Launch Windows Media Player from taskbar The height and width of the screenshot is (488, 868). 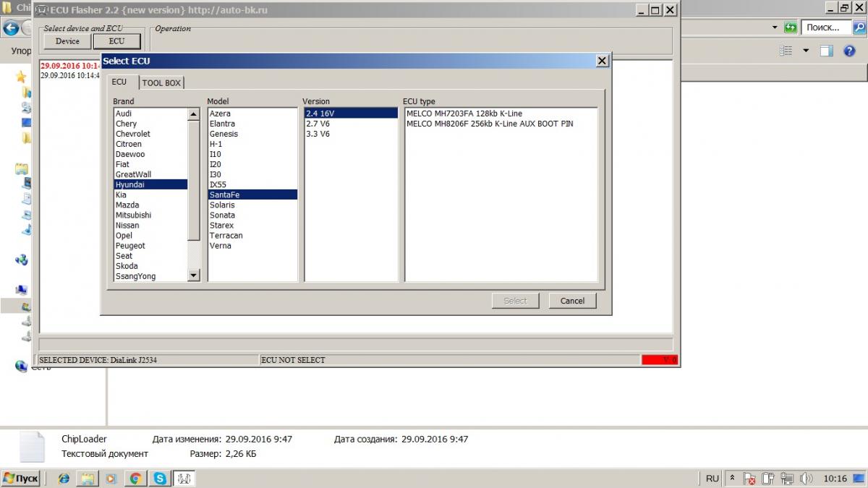pyautogui.click(x=111, y=479)
